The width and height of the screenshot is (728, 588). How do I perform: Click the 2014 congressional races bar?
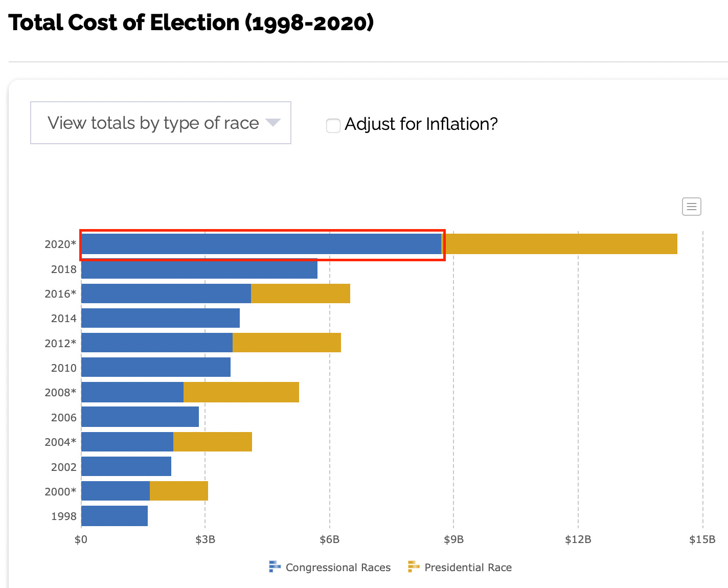(161, 318)
